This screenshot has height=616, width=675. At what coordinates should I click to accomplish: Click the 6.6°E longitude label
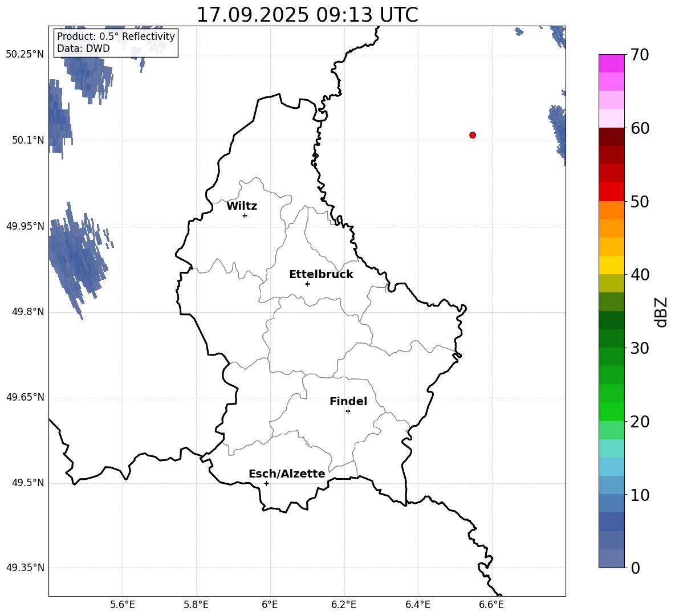[x=491, y=605]
